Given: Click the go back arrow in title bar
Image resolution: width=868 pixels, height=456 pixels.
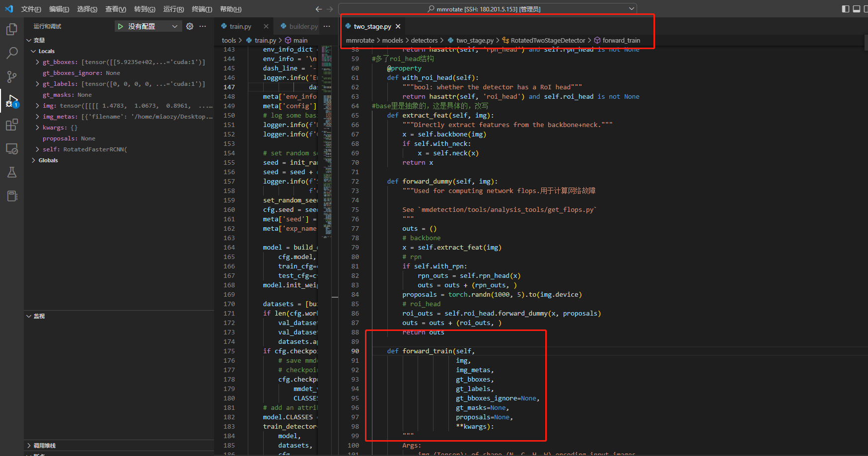Looking at the screenshot, I should point(319,9).
